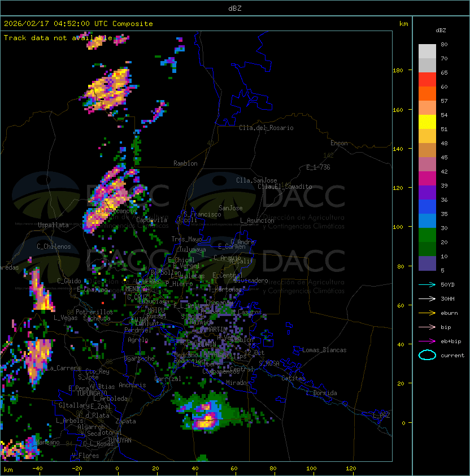This screenshot has width=470, height=476.
Task: Click the 'L_Dormida' map label
Action: [x=321, y=393]
